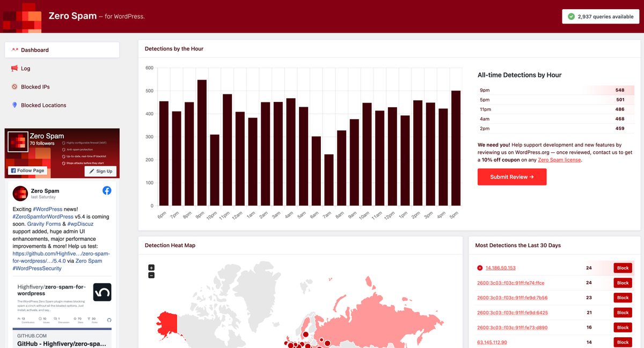Select Log from the sidebar menu
Viewport: 644px width, 348px height.
click(24, 69)
